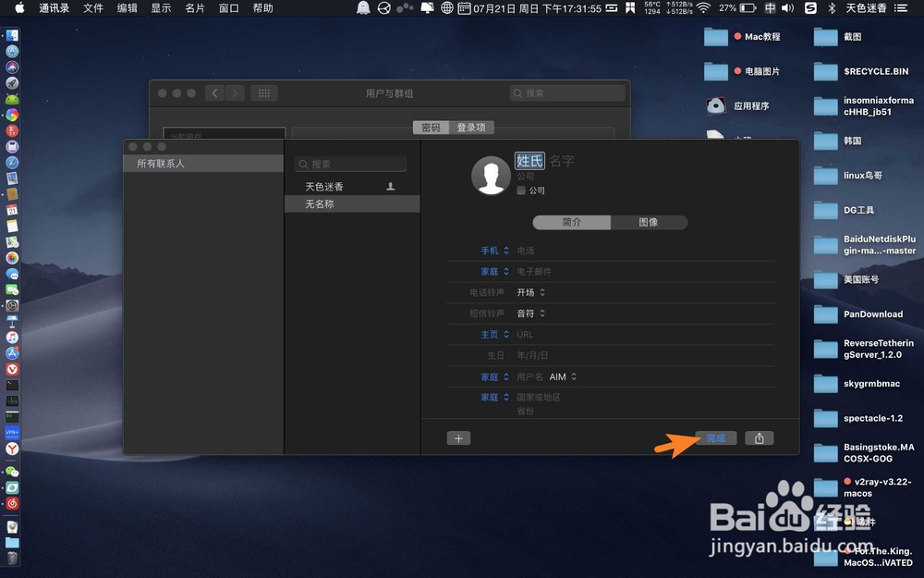Switch to the 图像 segment
924x578 pixels.
pos(649,222)
